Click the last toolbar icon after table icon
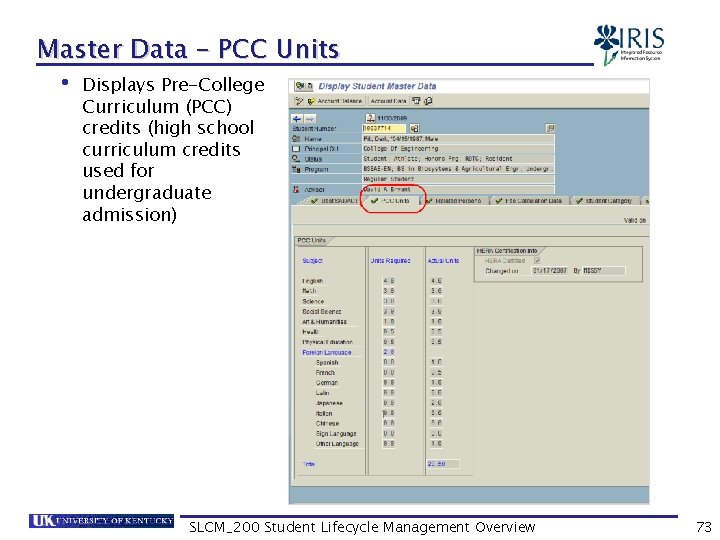Image resolution: width=720 pixels, height=540 pixels. coord(428,101)
